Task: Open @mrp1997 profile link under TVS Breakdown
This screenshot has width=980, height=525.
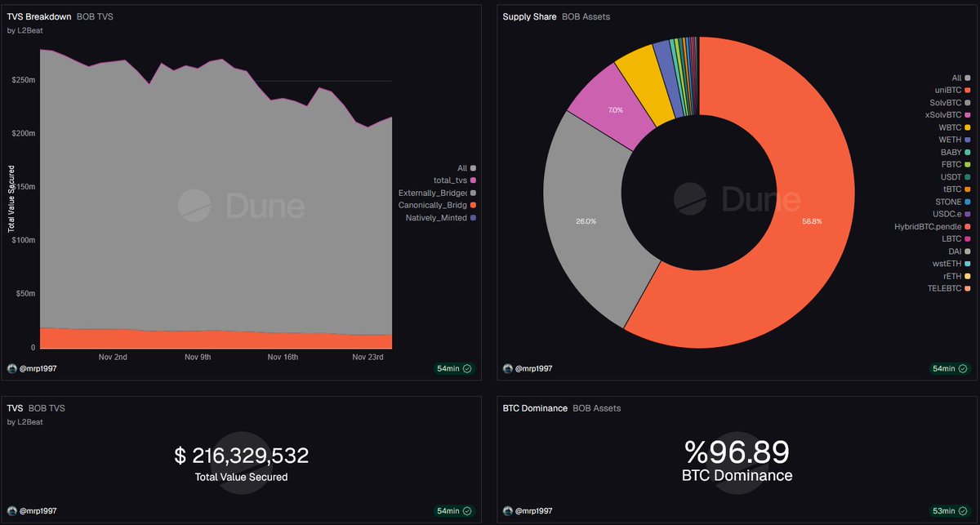Action: [x=38, y=369]
